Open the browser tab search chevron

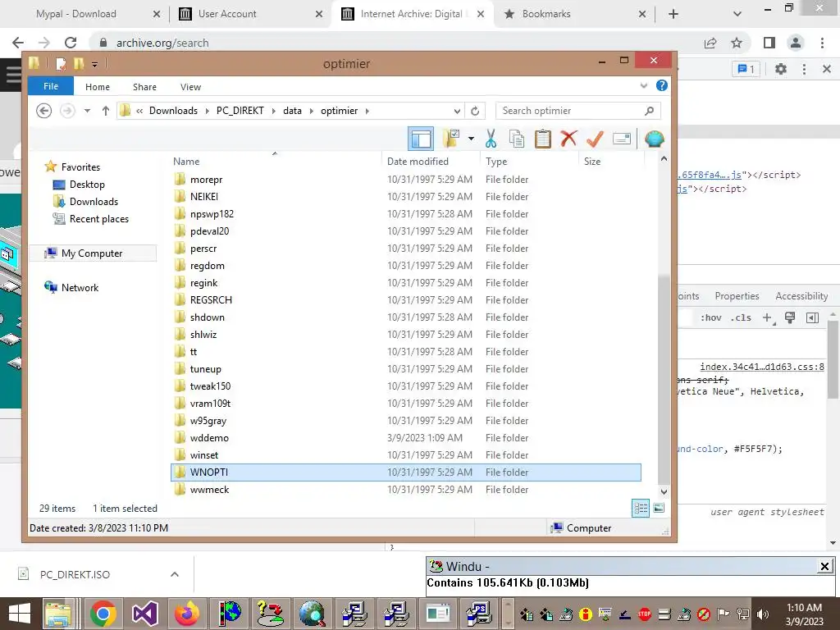point(737,14)
